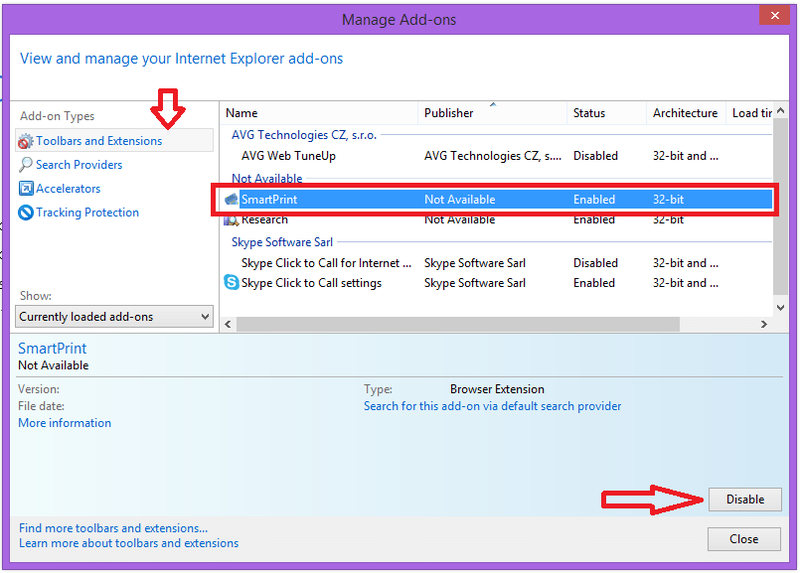Click the Close button
This screenshot has height=573, width=800.
coord(744,539)
